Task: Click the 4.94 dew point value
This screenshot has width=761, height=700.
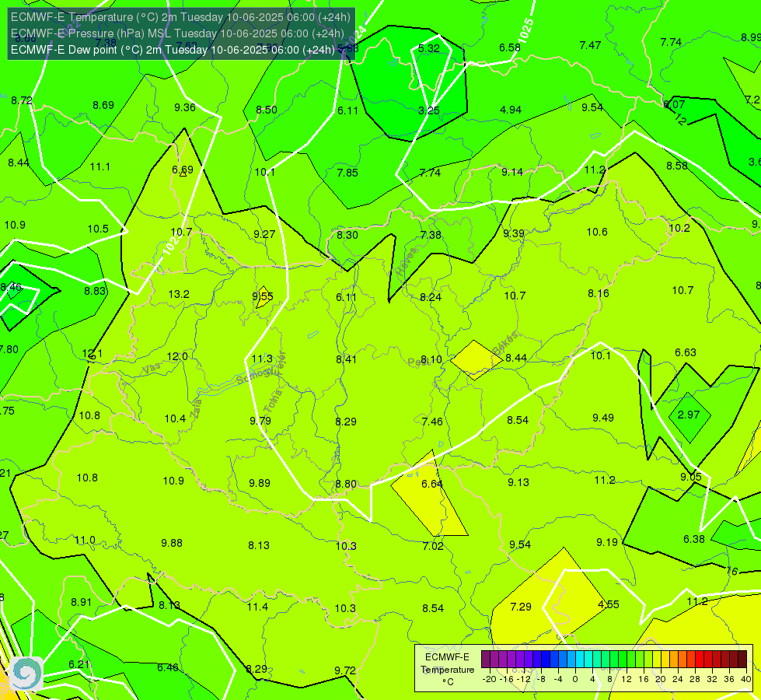Action: click(511, 110)
